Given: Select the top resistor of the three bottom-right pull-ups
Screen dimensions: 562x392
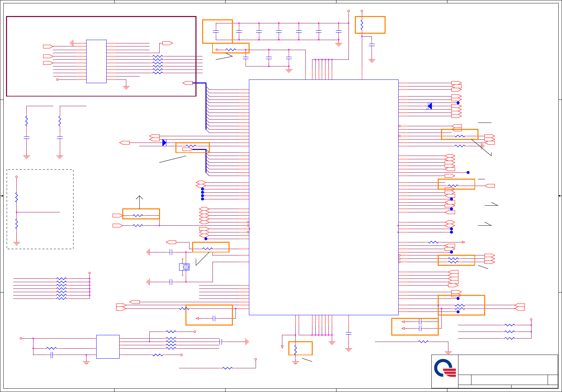Looking at the screenshot, I should [510, 325].
